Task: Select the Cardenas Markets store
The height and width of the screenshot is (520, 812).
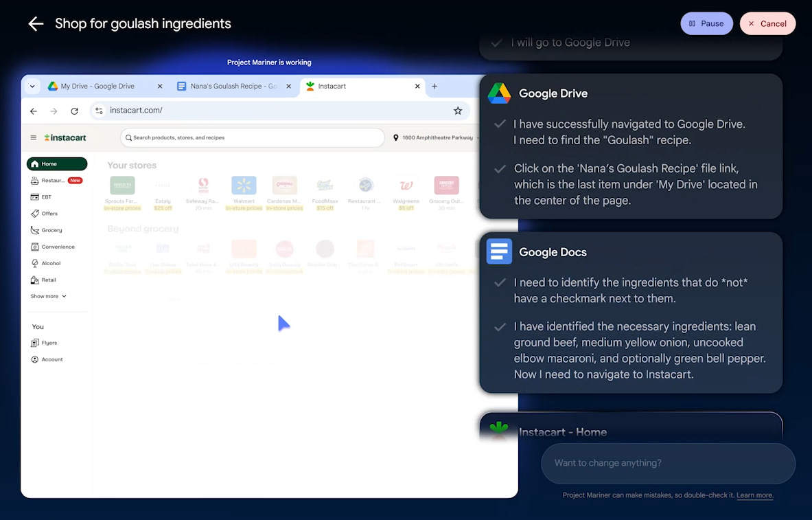Action: click(x=284, y=193)
